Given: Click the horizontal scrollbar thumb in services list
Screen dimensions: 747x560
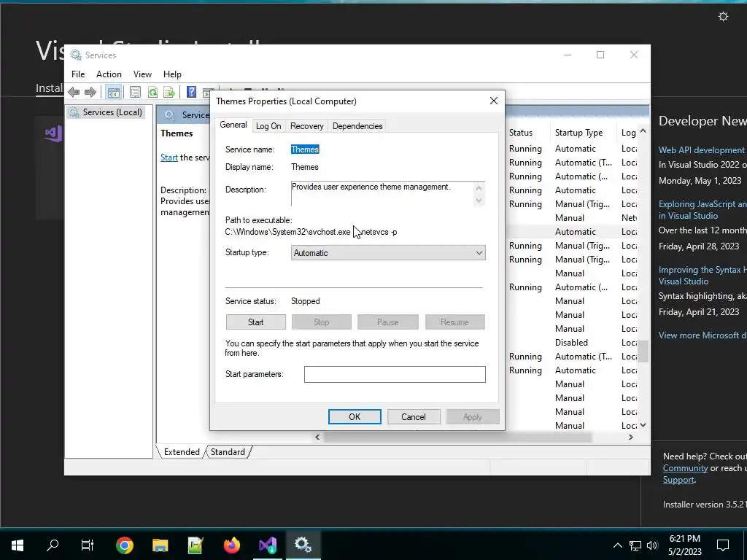Looking at the screenshot, I should click(x=458, y=437).
